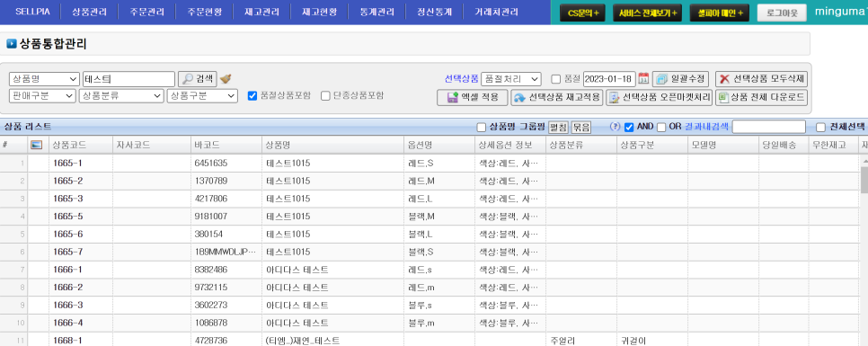Click barcode 6451635 cell

(x=226, y=164)
